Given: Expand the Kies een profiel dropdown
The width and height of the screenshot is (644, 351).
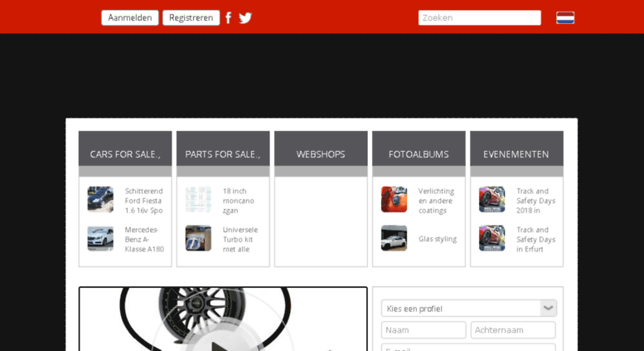Looking at the screenshot, I should [468, 308].
